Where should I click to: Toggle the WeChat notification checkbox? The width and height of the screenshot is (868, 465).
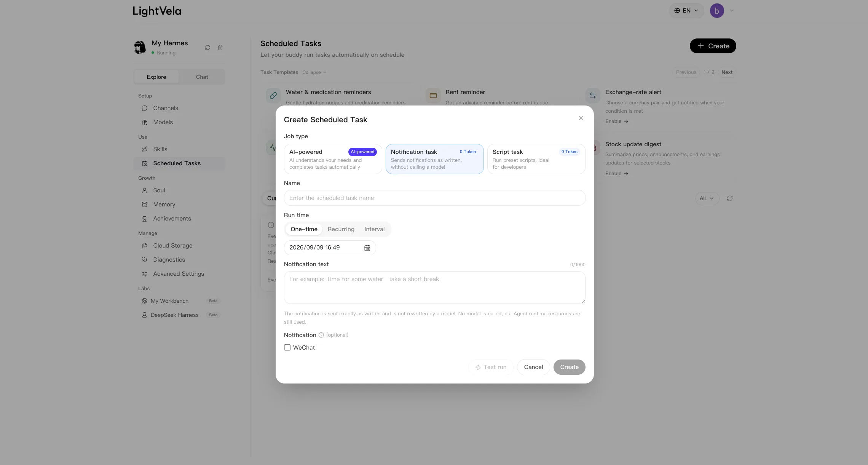point(287,348)
